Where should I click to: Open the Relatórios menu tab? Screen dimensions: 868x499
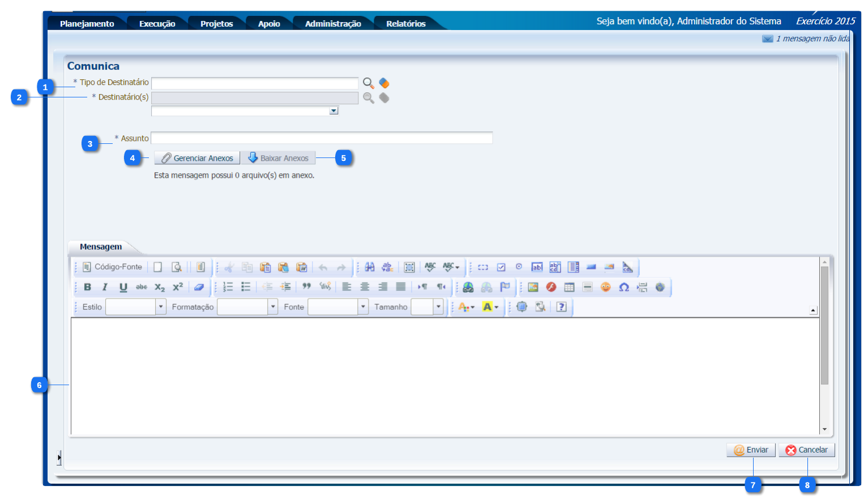[x=405, y=24]
